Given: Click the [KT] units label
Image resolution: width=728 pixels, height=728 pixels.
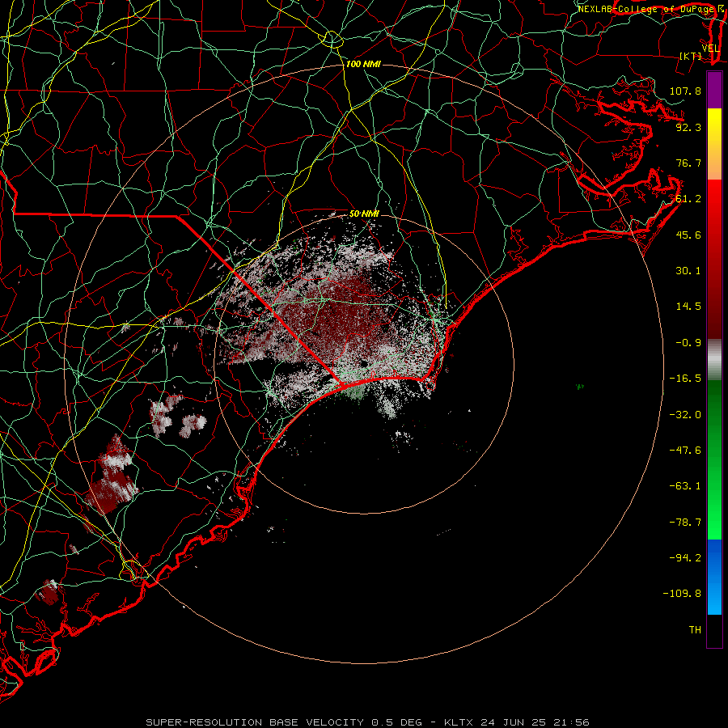Looking at the screenshot, I should click(x=691, y=56).
